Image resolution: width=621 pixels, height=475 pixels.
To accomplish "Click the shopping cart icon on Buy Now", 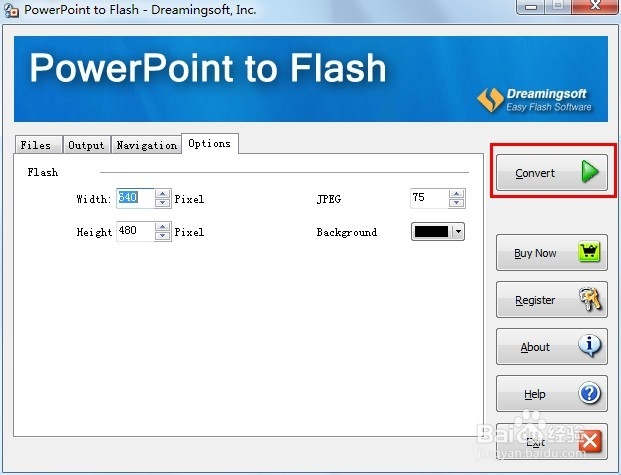I will coord(589,252).
